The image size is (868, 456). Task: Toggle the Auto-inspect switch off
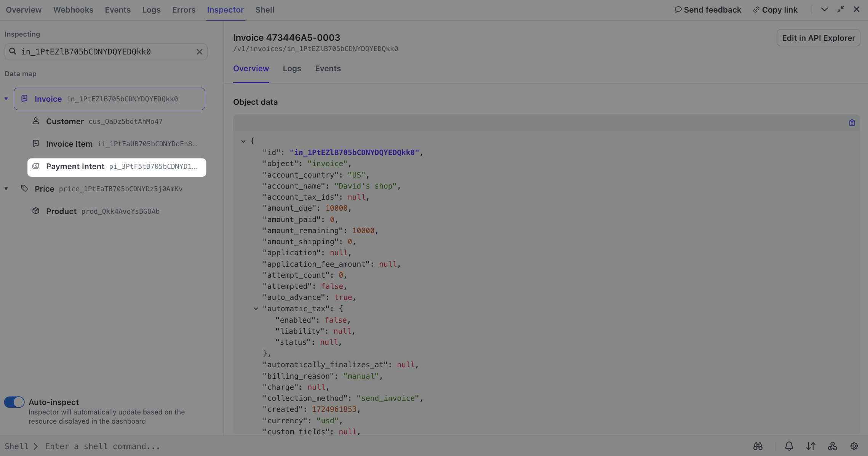tap(14, 402)
